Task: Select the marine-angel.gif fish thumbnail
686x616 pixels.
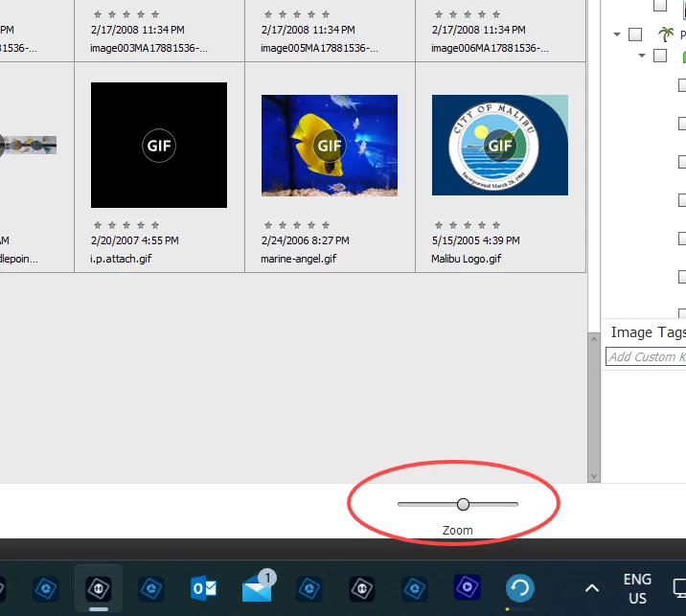Action: (x=330, y=146)
